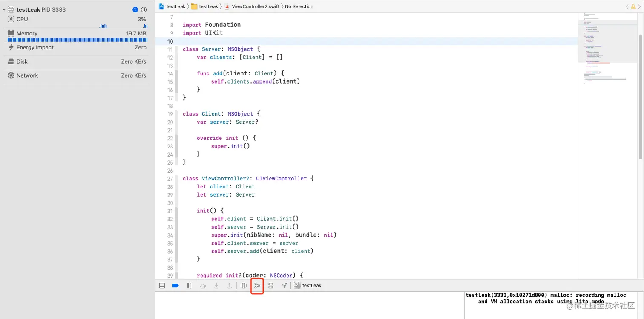Click 'self.server.add(client: client)' line
The width and height of the screenshot is (644, 319).
pos(262,252)
